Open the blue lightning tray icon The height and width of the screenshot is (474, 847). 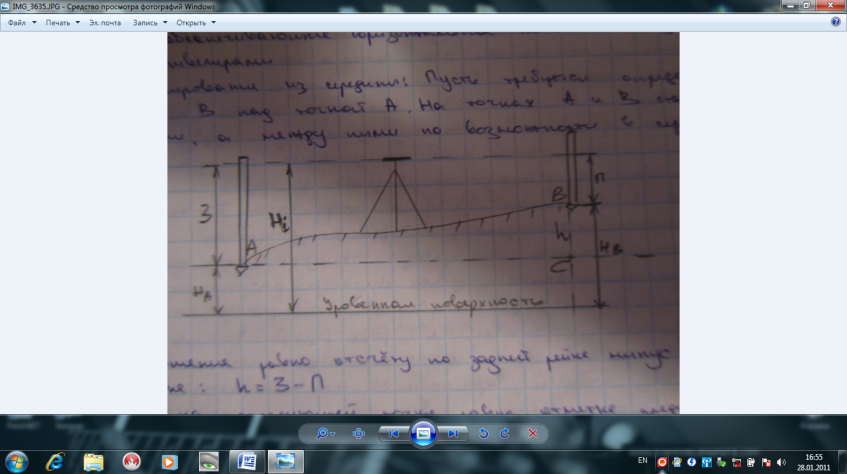[x=691, y=462]
